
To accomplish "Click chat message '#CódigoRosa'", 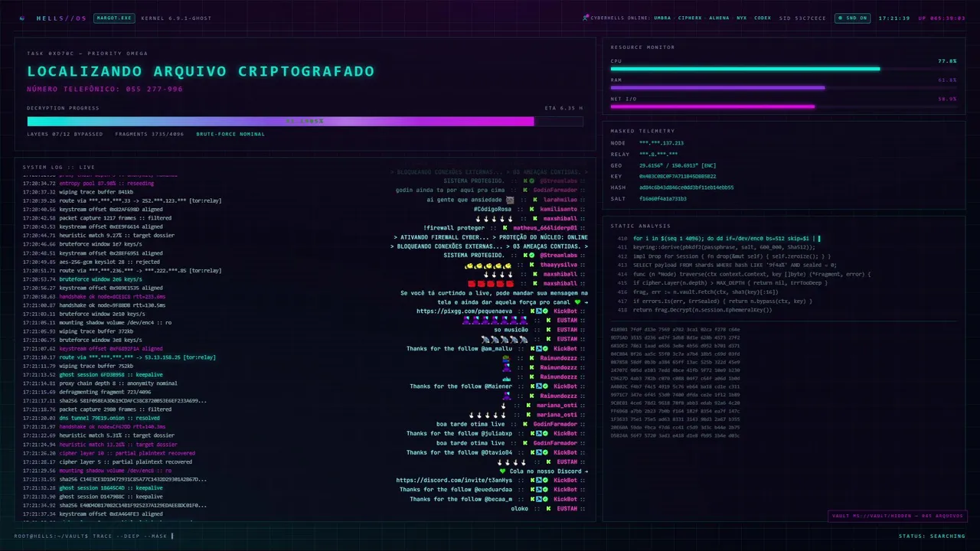I will click(x=492, y=209).
